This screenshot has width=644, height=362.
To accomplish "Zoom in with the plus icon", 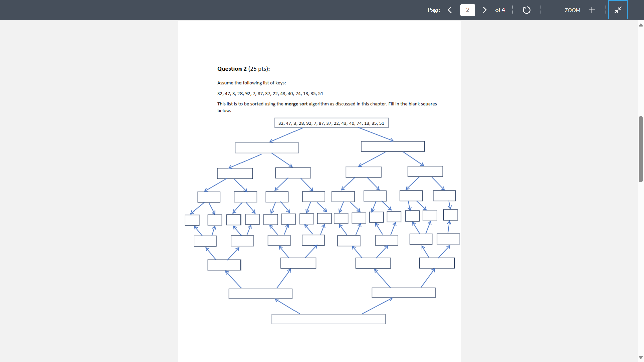I will click(x=592, y=10).
